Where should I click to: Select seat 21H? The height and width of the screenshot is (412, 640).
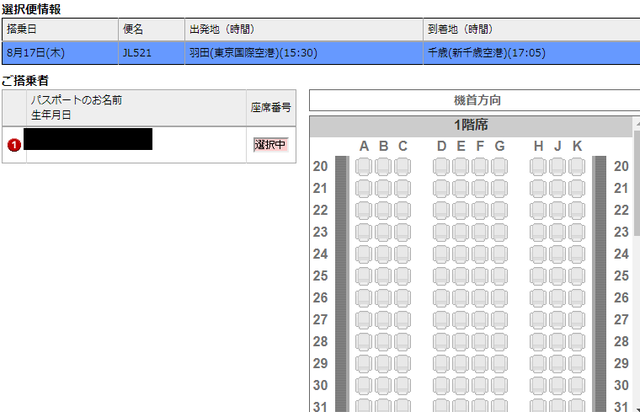point(538,189)
